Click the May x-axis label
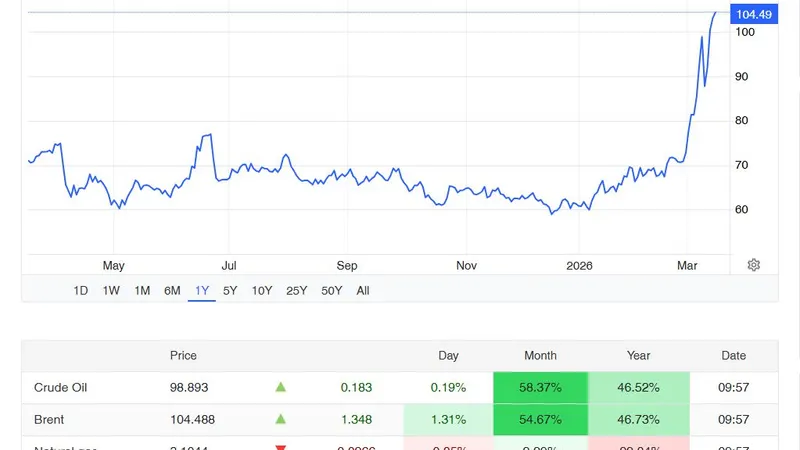Screen dimensions: 800x450 113,266
